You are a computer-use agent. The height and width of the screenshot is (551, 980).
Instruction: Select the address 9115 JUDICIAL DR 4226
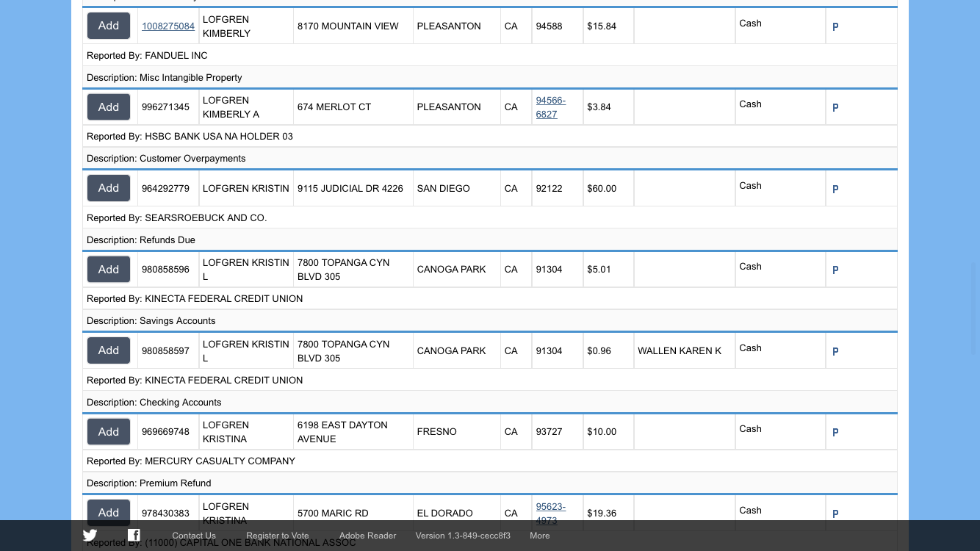pos(350,189)
